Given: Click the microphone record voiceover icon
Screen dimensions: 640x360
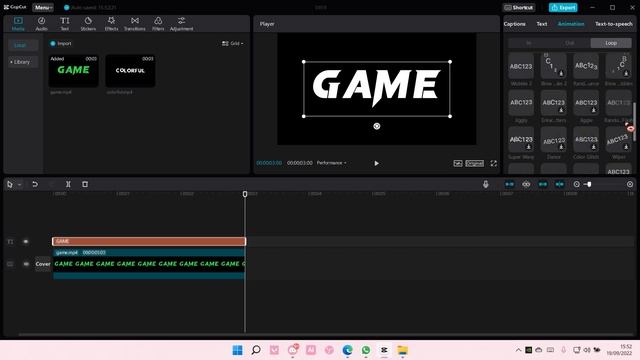Looking at the screenshot, I should (x=485, y=184).
